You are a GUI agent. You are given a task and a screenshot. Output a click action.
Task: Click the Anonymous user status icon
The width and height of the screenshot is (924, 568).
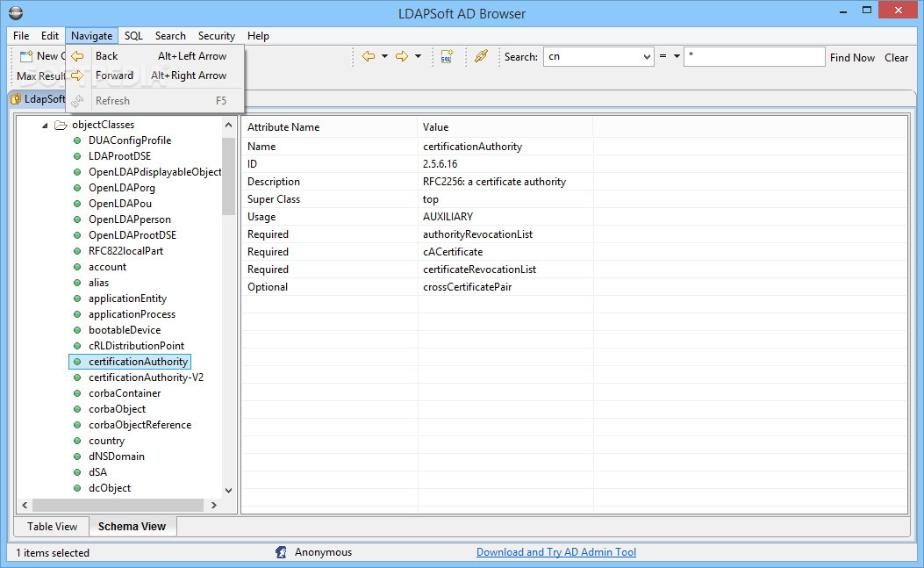[x=281, y=552]
